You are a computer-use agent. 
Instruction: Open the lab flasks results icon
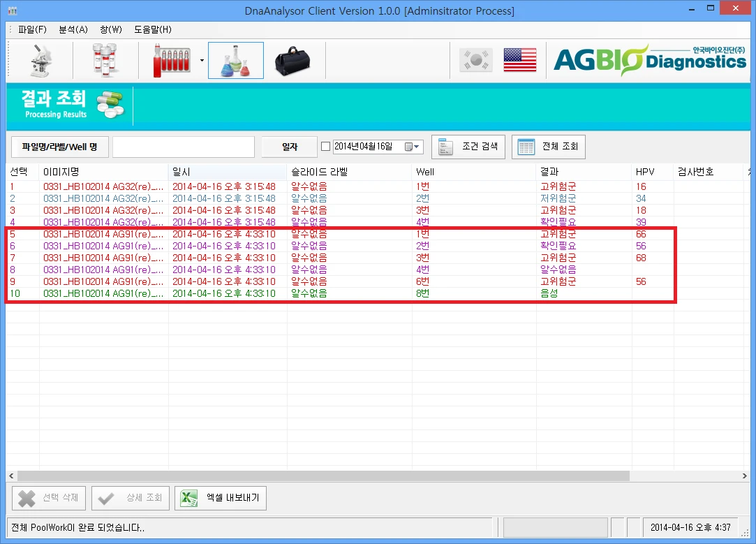236,60
